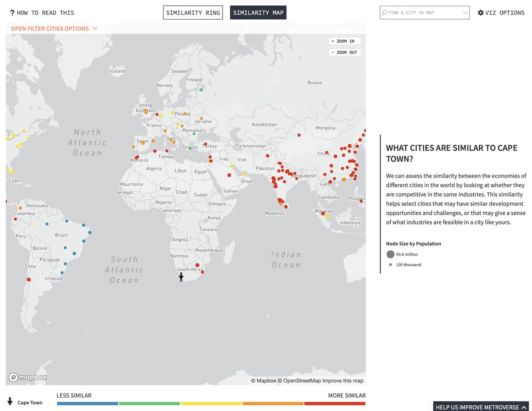Click the red most-similar legend segment

[335, 403]
